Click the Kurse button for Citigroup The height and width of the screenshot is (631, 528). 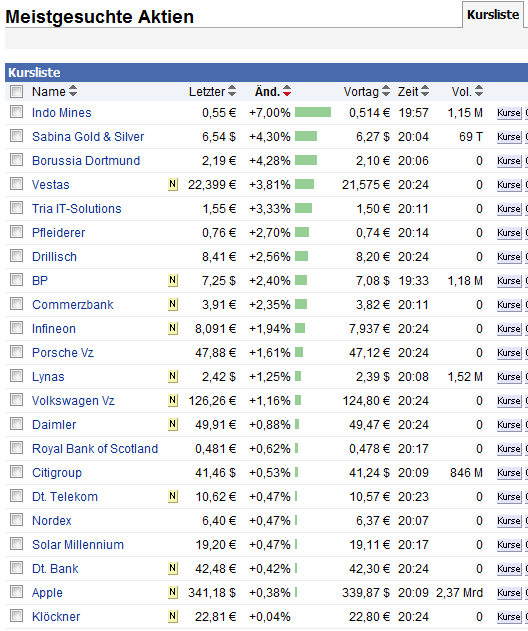(x=509, y=472)
